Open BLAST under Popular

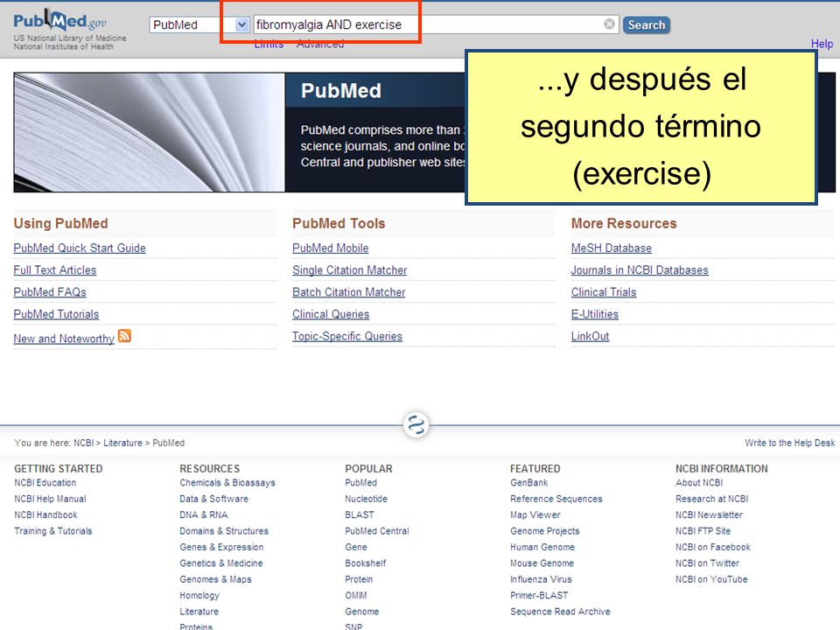click(360, 514)
